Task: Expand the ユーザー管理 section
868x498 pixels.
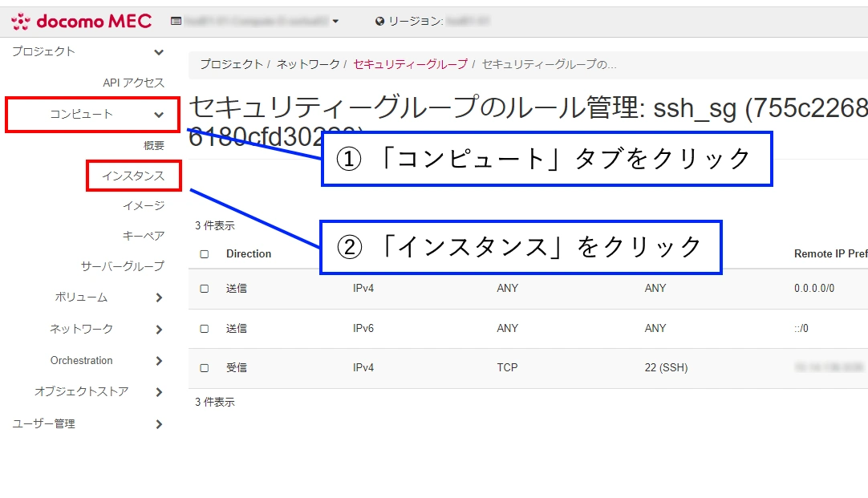Action: [159, 424]
